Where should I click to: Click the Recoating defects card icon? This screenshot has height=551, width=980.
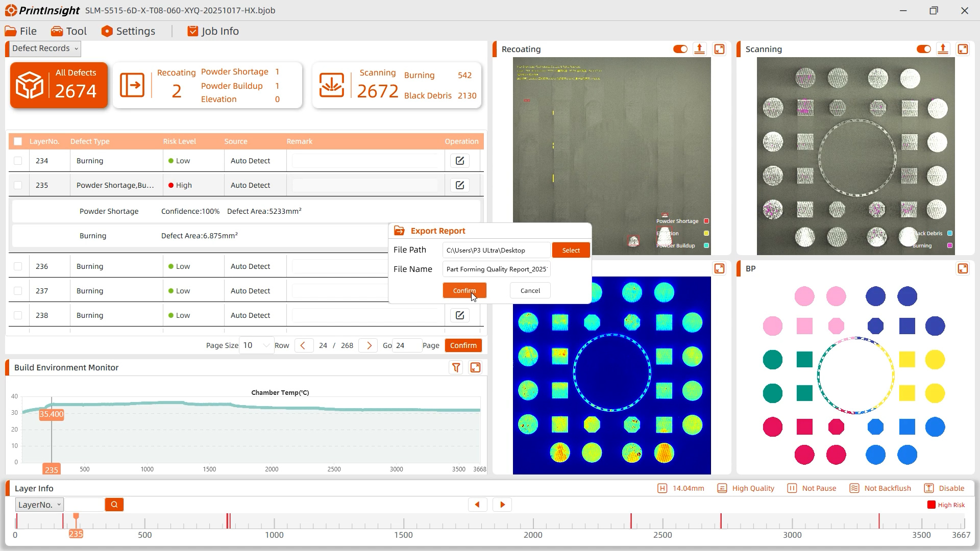click(x=132, y=85)
